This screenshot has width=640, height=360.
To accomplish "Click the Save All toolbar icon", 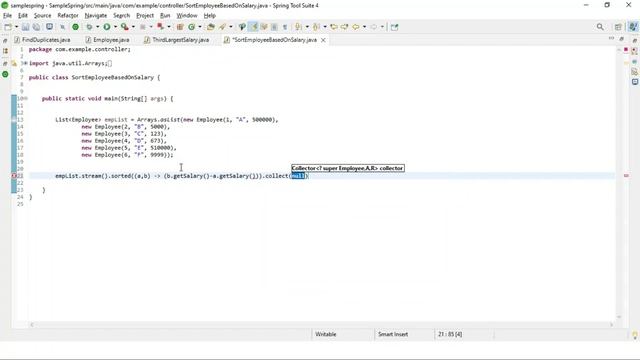I will tap(36, 27).
